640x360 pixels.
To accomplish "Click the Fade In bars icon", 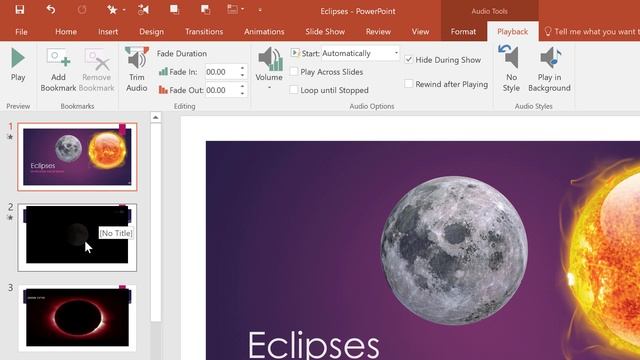I will [x=163, y=72].
